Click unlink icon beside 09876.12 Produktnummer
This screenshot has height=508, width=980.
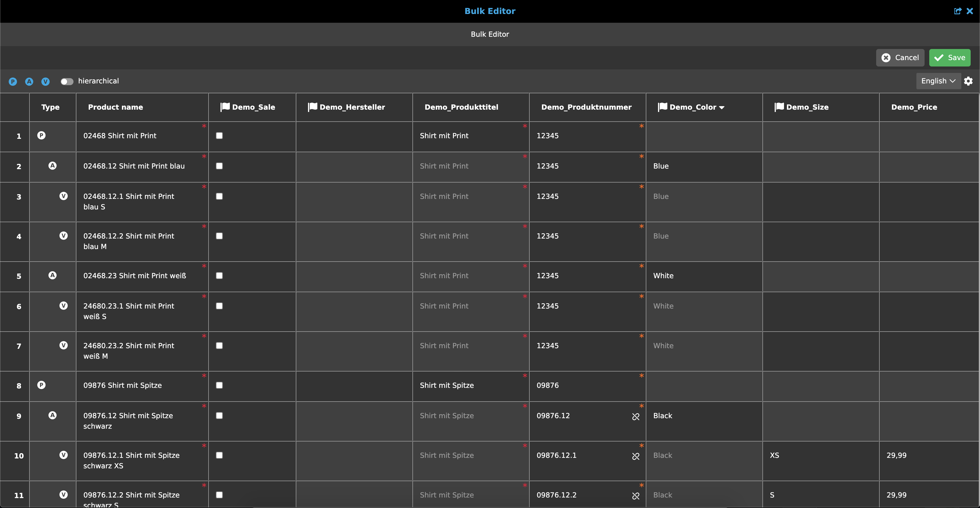[635, 417]
